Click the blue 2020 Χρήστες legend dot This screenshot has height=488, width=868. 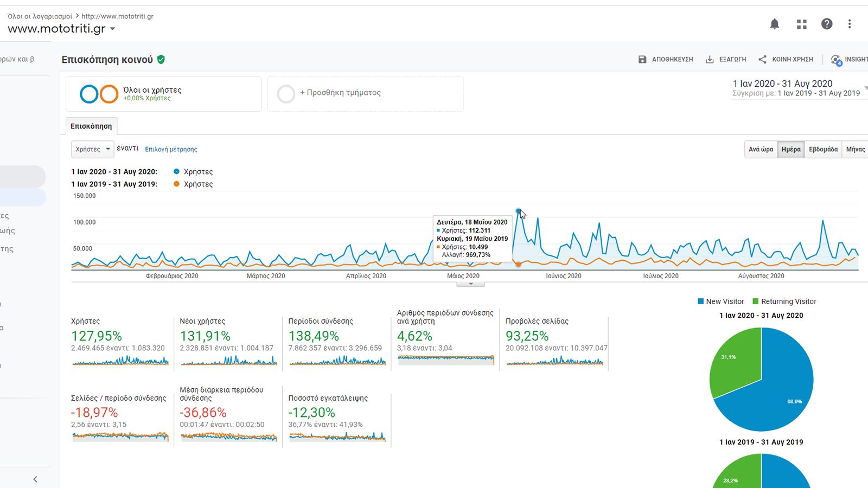(176, 171)
